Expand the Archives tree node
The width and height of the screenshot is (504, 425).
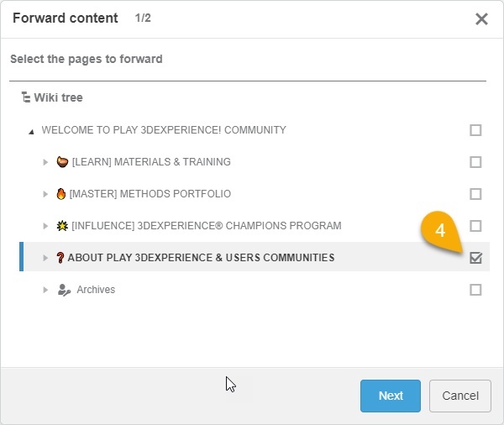[46, 290]
